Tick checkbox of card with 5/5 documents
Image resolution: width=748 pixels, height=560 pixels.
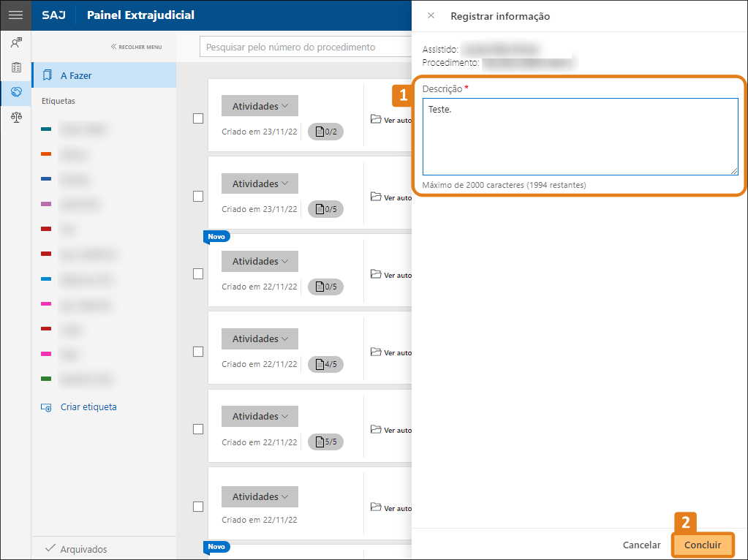[198, 429]
